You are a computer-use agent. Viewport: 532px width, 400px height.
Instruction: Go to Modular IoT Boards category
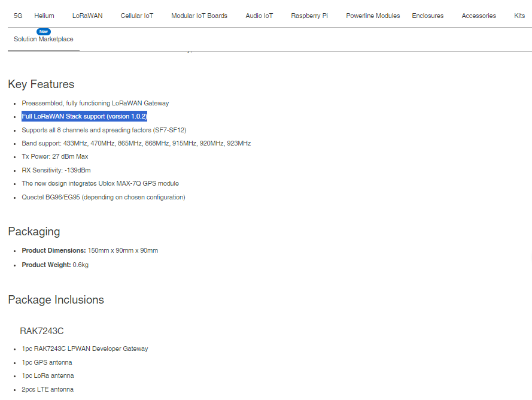pyautogui.click(x=199, y=16)
